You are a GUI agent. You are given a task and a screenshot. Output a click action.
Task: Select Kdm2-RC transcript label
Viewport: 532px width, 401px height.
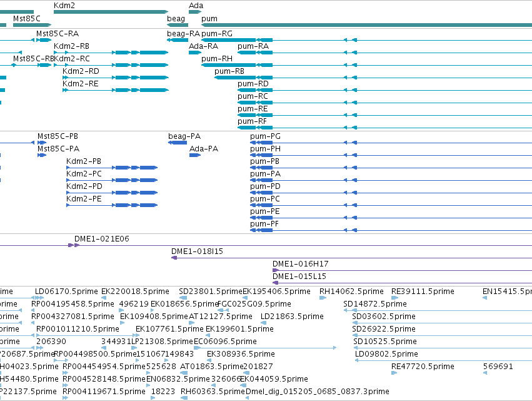(x=72, y=59)
